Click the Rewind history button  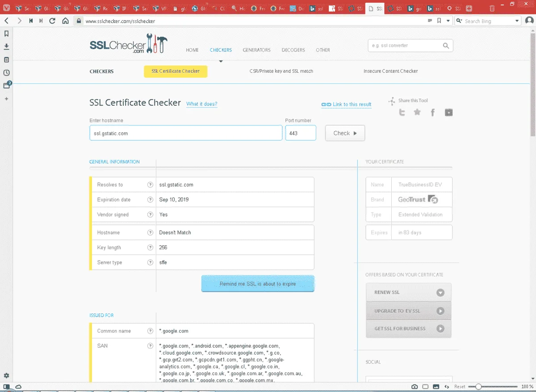[31, 21]
